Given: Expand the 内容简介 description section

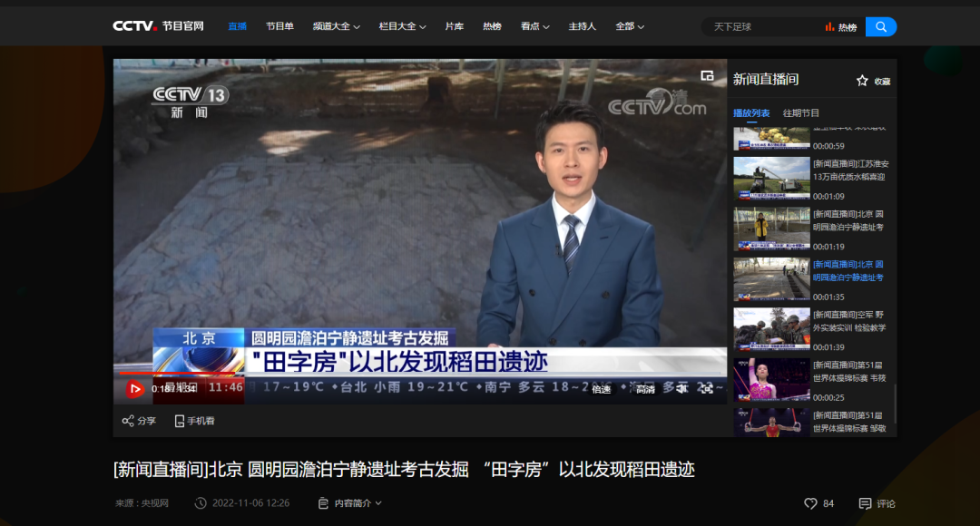Looking at the screenshot, I should coord(349,503).
